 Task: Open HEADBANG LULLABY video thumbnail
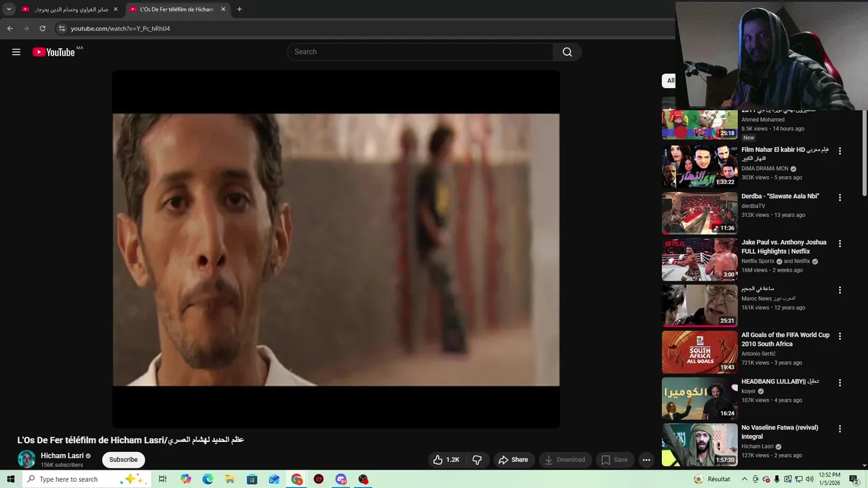coord(699,398)
